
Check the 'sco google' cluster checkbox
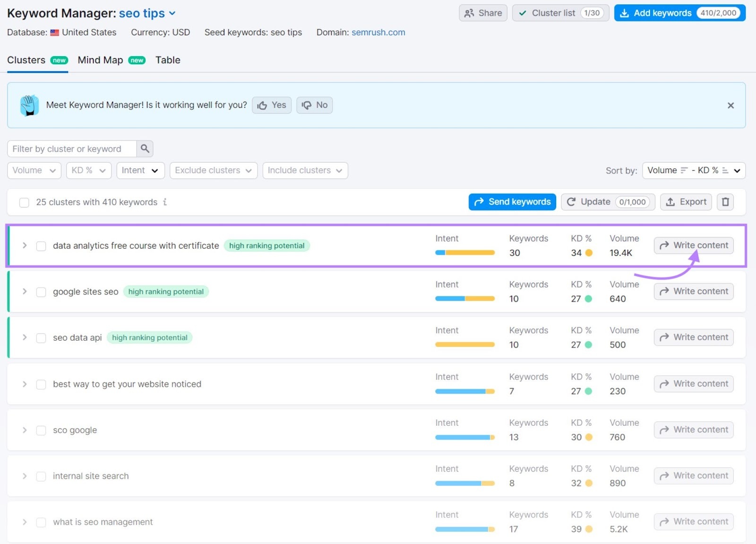point(41,430)
